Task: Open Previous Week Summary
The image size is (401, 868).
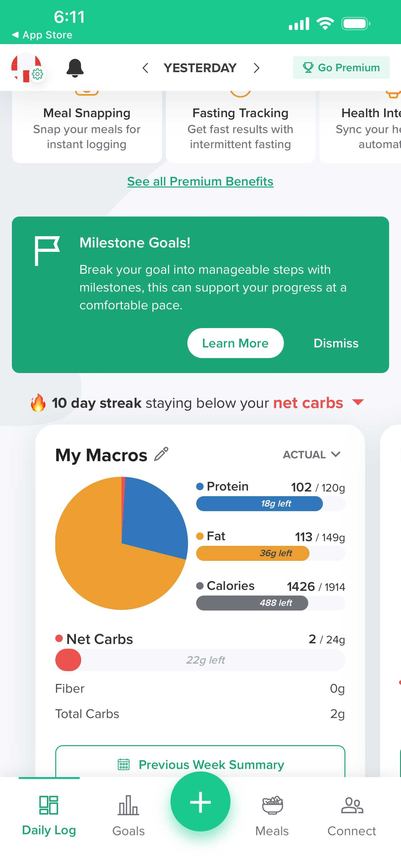Action: click(x=200, y=764)
